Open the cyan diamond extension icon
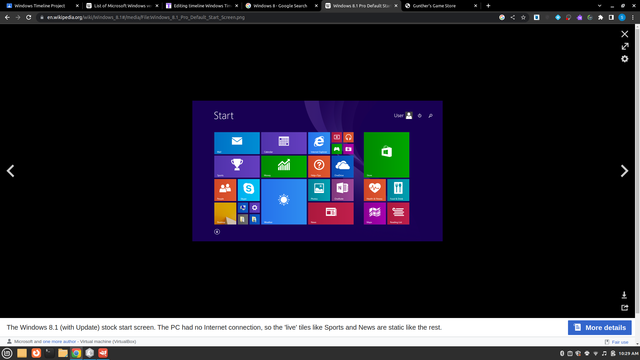640x360 pixels. tap(558, 18)
